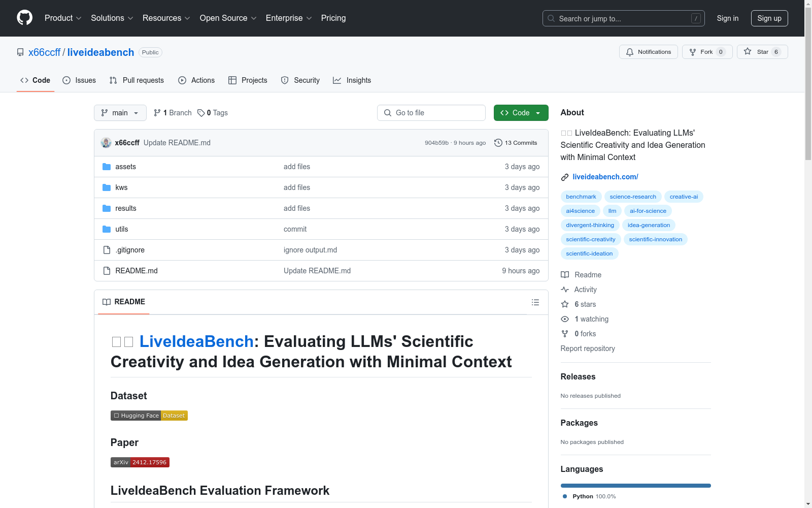Switch to the Security tab
Screen dimensions: 812x508
point(300,80)
